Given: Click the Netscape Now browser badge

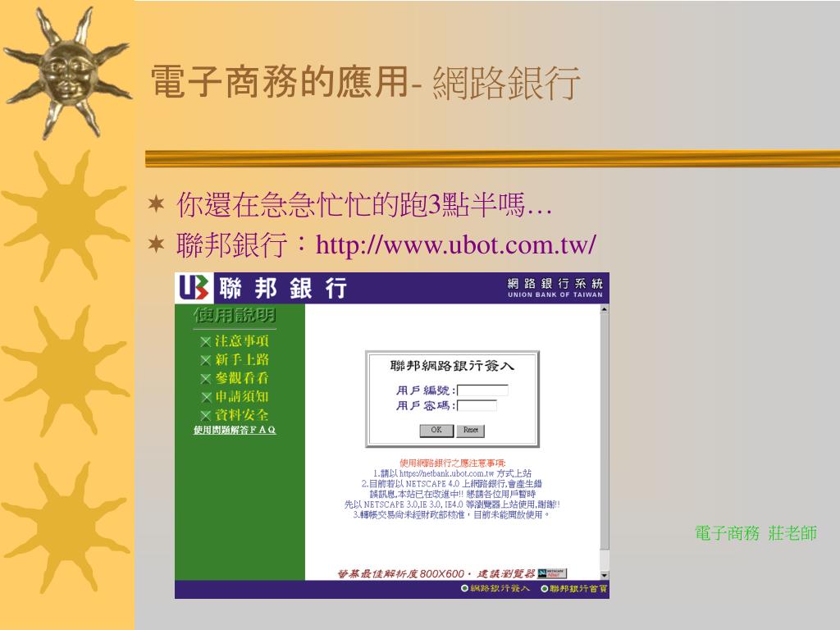Looking at the screenshot, I should coord(552,573).
